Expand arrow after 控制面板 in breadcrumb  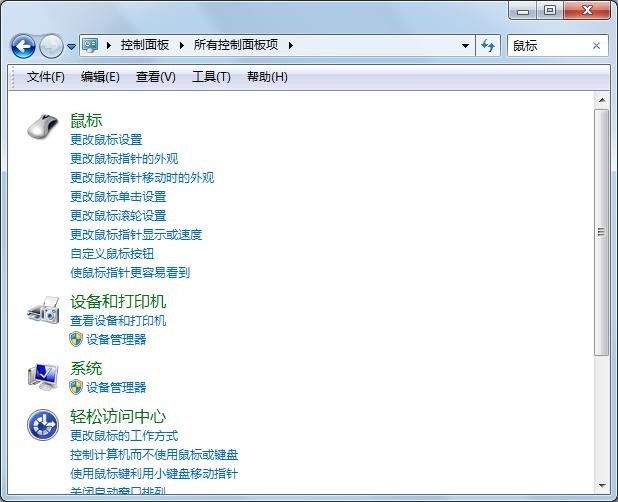181,46
